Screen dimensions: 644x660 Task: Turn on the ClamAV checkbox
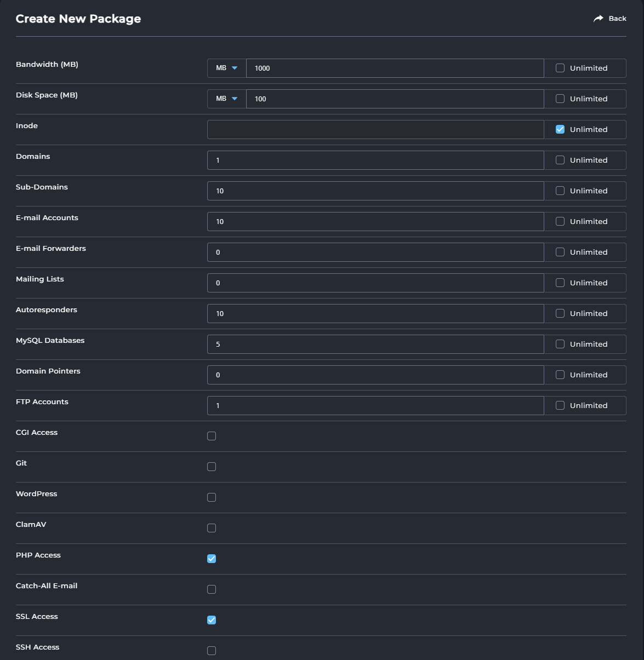tap(212, 528)
